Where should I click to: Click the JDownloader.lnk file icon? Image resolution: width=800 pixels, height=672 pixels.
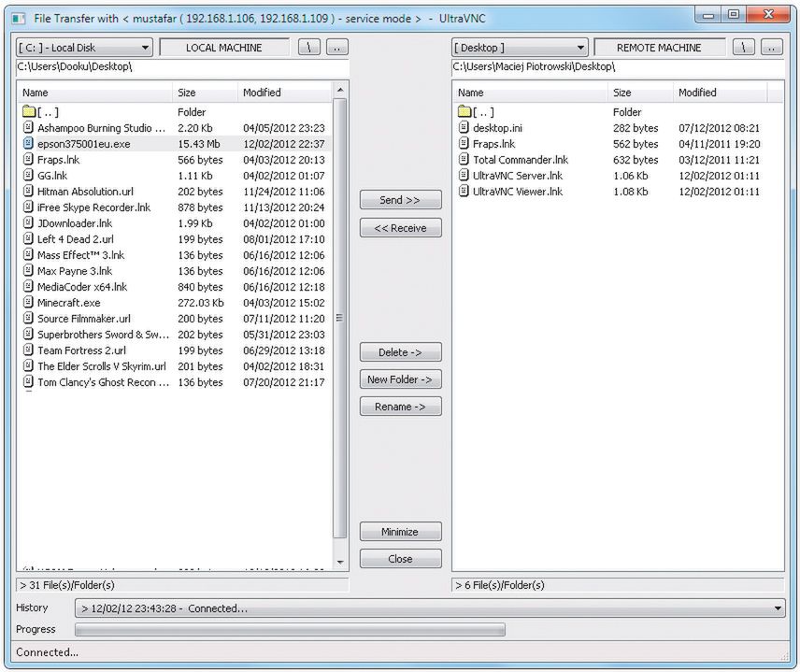click(29, 223)
